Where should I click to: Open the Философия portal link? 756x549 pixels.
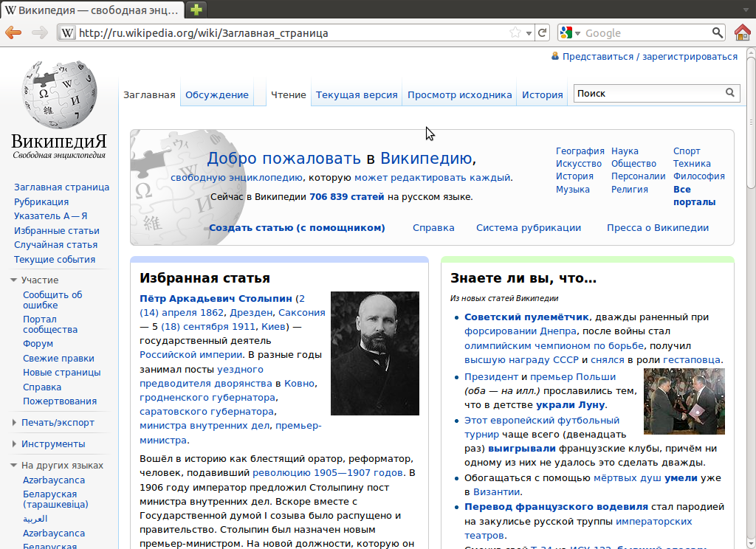click(699, 176)
